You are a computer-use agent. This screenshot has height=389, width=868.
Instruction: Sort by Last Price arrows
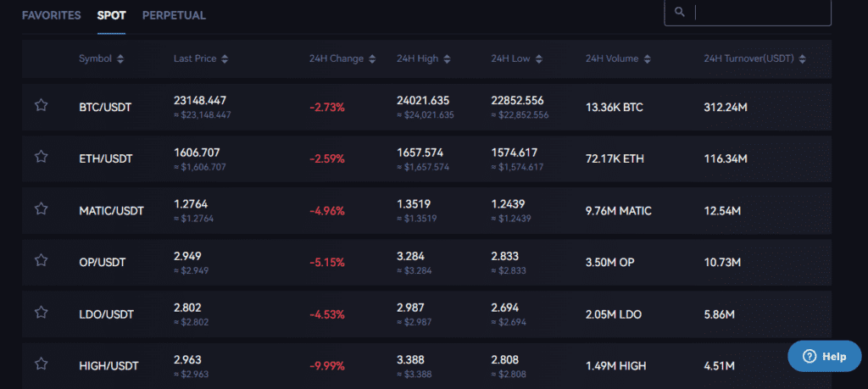pyautogui.click(x=224, y=58)
